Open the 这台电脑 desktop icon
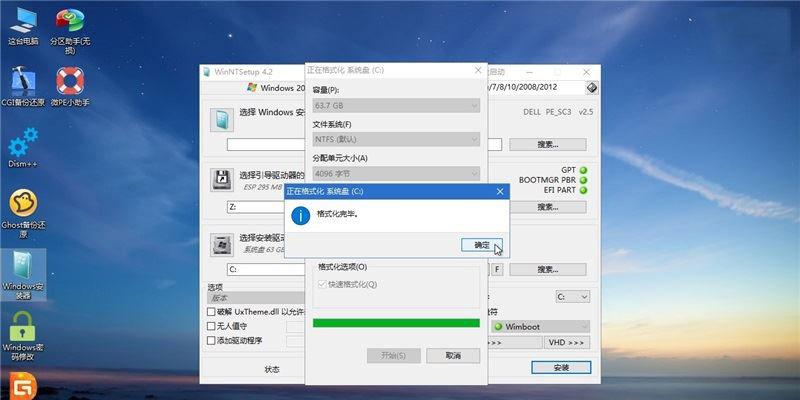The height and width of the screenshot is (400, 800). pyautogui.click(x=23, y=27)
